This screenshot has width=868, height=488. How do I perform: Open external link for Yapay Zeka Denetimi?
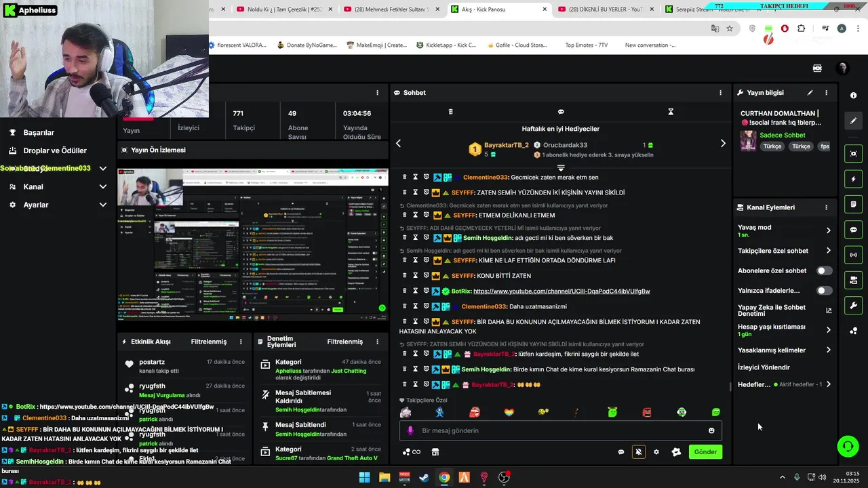click(x=828, y=310)
